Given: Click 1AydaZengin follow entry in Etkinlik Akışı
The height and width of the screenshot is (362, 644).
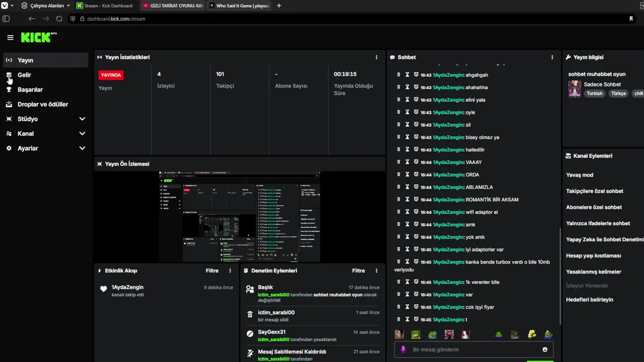Looking at the screenshot, I should coord(166,290).
